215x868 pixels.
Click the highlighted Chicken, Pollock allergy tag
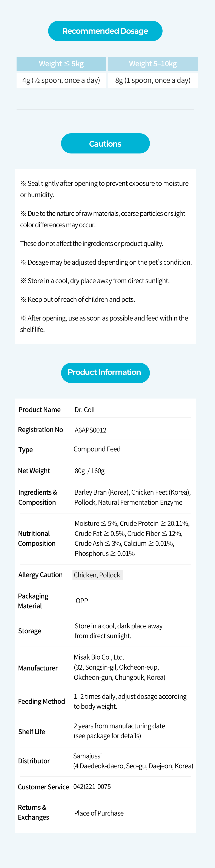[97, 575]
